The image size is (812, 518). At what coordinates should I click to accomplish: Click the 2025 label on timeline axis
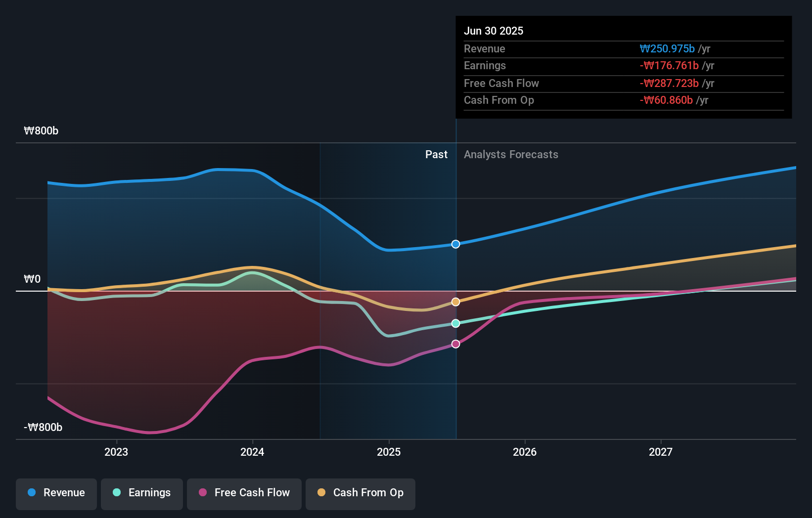(x=389, y=451)
